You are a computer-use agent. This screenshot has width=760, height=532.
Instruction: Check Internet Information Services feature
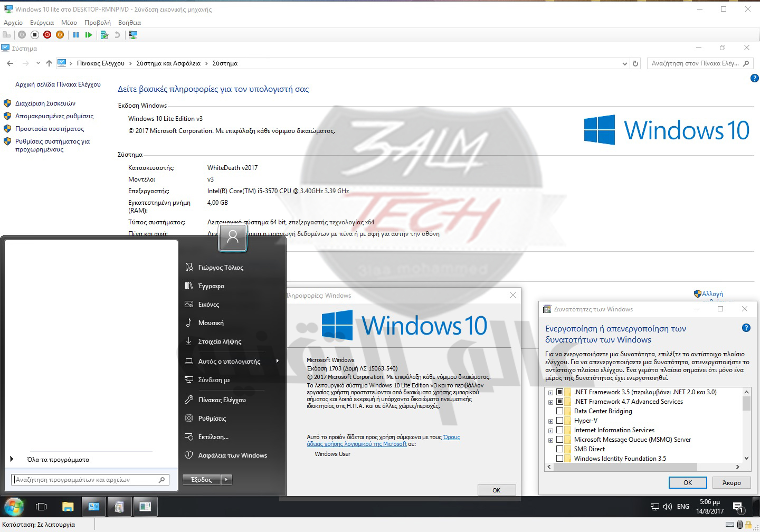(x=560, y=430)
